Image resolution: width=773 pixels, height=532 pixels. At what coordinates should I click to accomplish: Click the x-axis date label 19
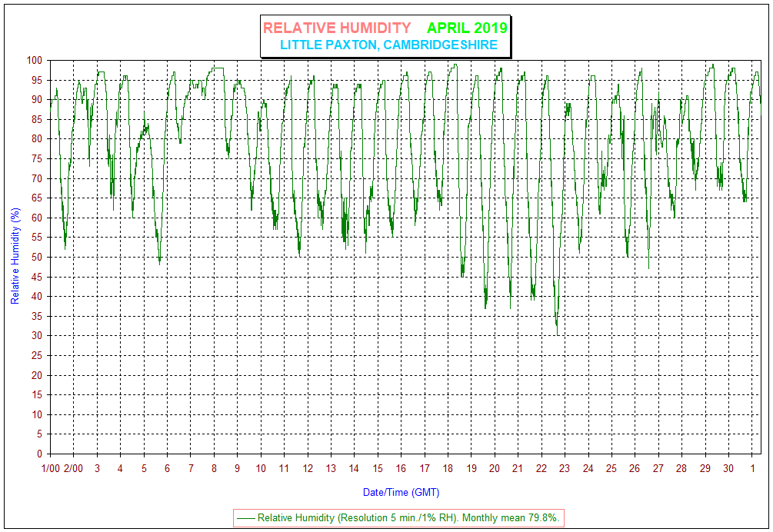(x=471, y=468)
